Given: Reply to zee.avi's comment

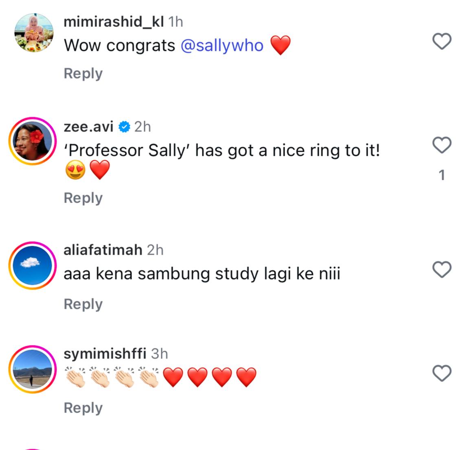Looking at the screenshot, I should coord(83,198).
